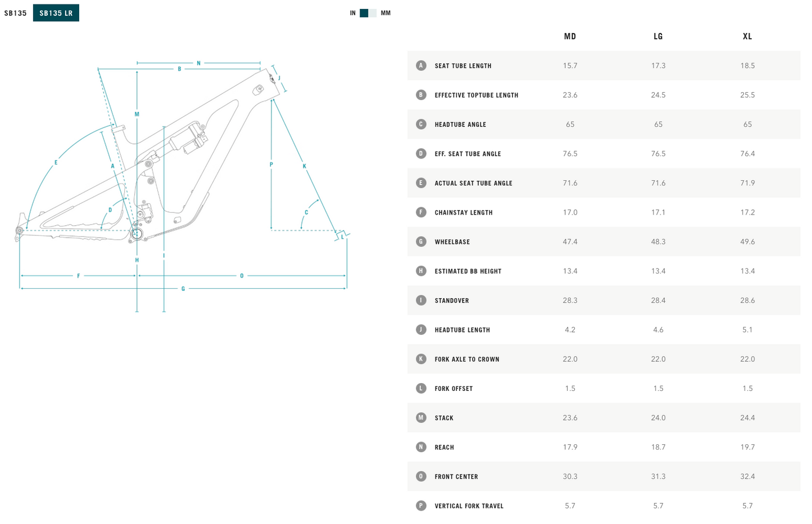812x524 pixels.
Task: Click the M stack icon
Action: point(421,418)
